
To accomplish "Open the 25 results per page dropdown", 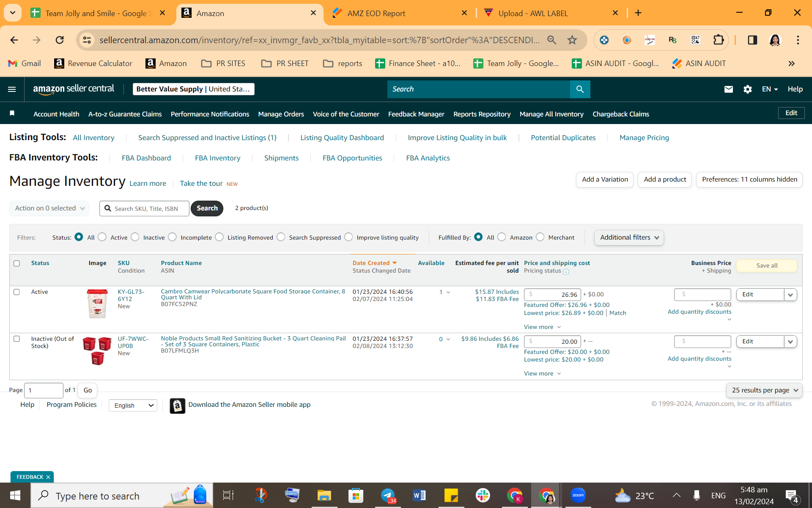I will click(764, 390).
